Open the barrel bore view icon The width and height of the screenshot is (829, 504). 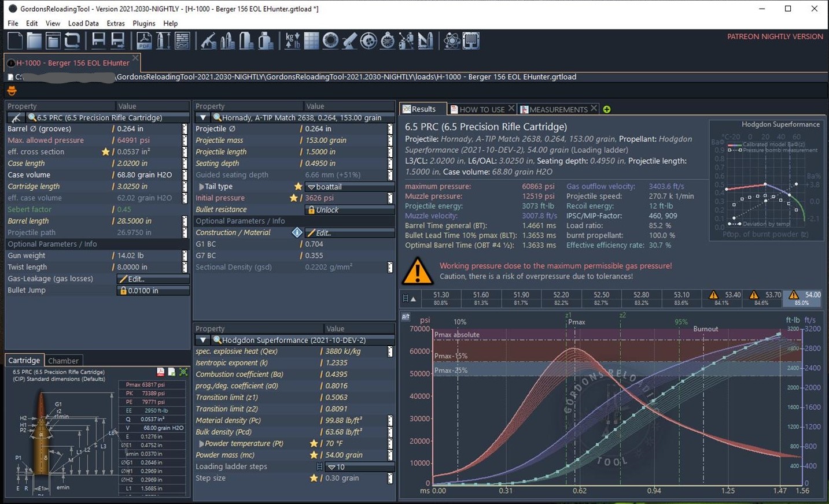pos(330,40)
